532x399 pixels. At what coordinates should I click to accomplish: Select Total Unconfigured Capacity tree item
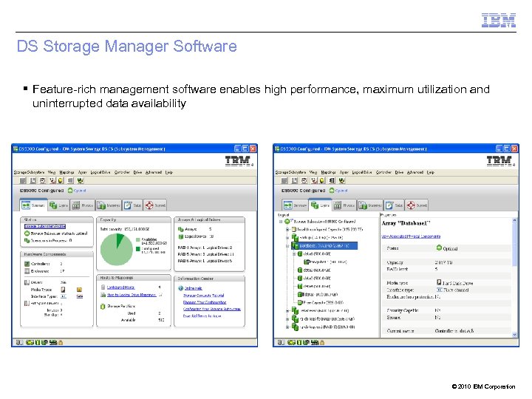click(327, 229)
